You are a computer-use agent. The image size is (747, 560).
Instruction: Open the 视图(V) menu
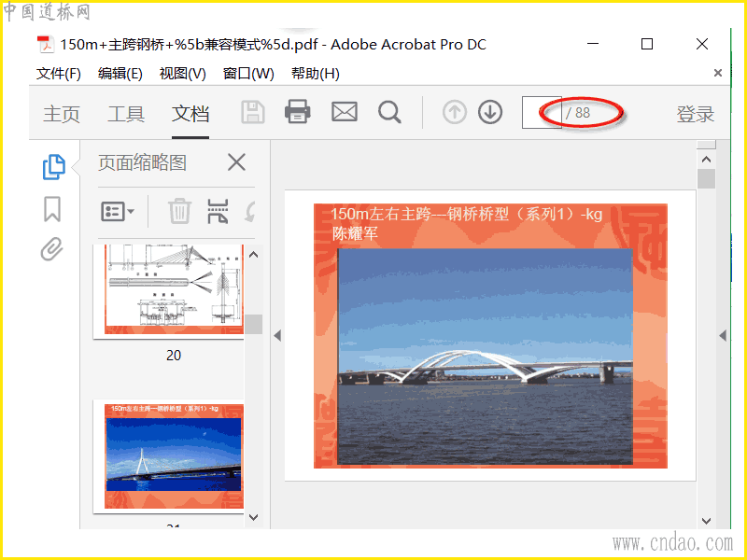(182, 74)
